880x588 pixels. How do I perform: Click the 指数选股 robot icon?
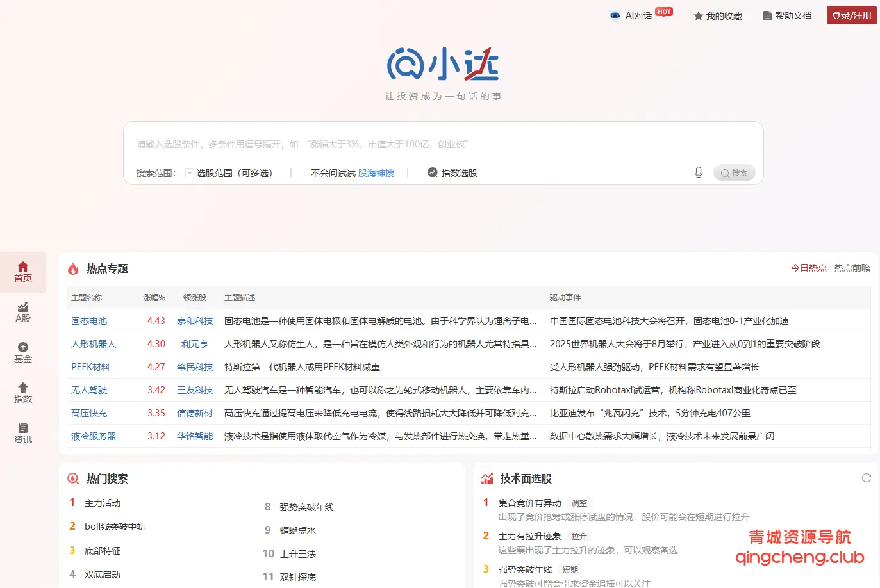[x=432, y=172]
